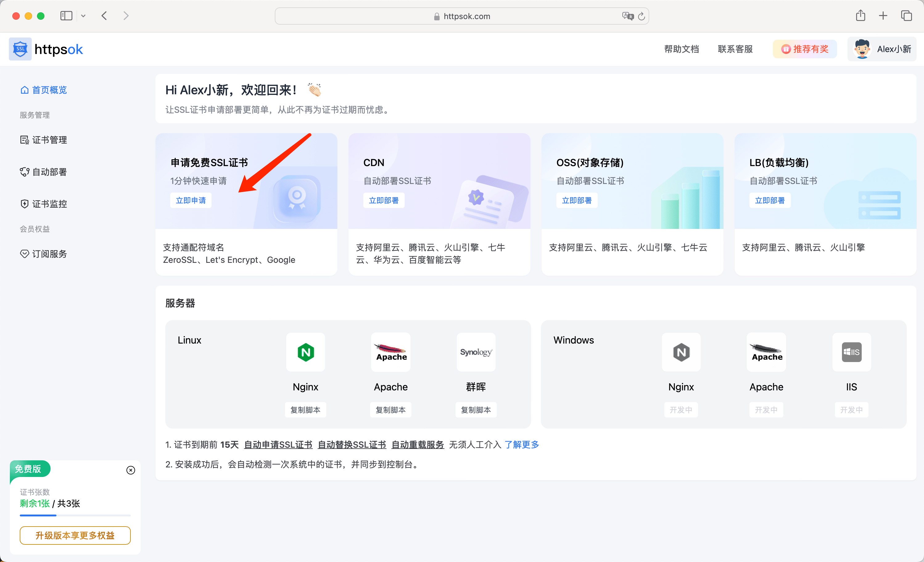Click the Synology logo icon
This screenshot has width=924, height=562.
point(476,352)
